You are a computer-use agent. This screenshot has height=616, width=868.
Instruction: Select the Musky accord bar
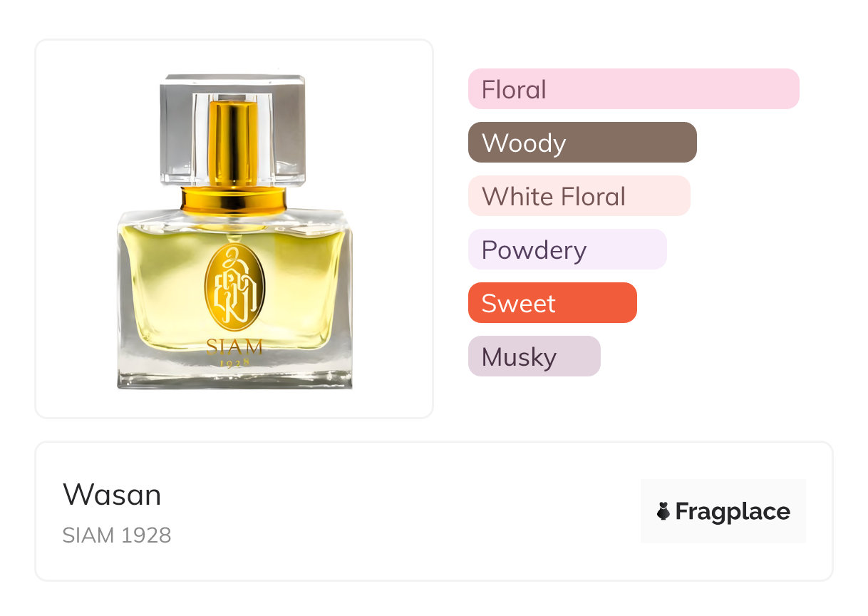tap(534, 356)
